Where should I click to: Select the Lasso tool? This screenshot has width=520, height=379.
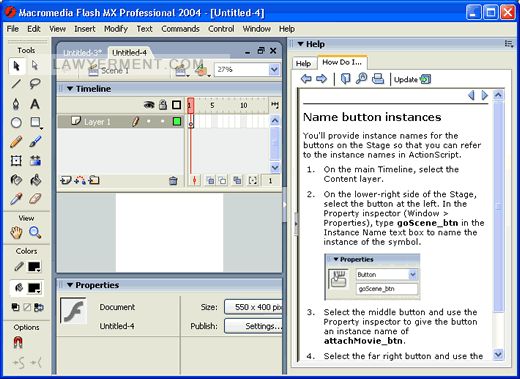(35, 84)
